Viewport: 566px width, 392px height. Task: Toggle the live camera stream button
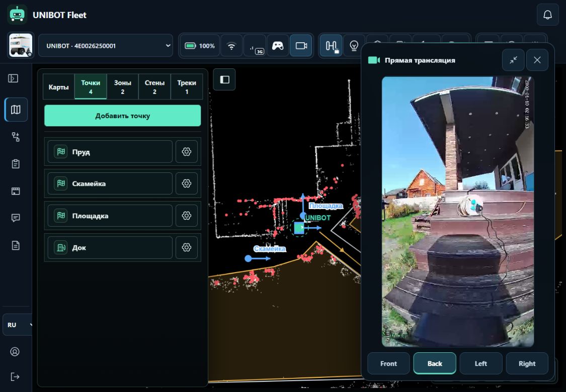(x=301, y=46)
